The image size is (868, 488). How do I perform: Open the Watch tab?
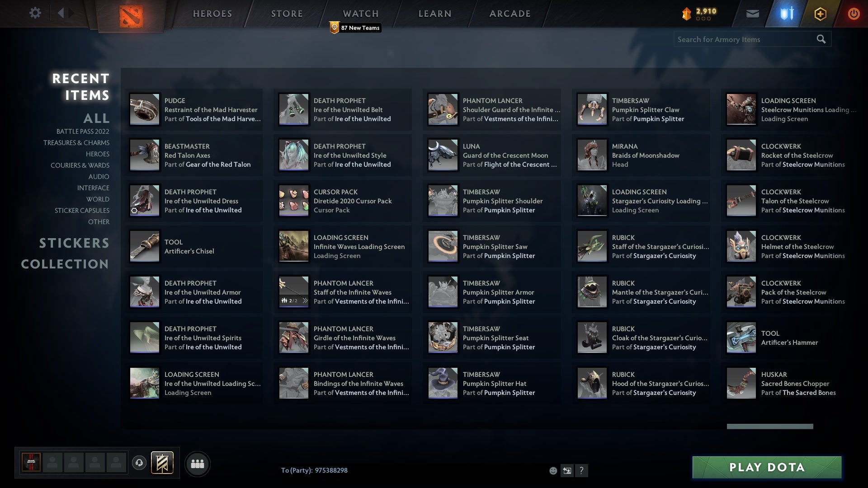tap(361, 14)
